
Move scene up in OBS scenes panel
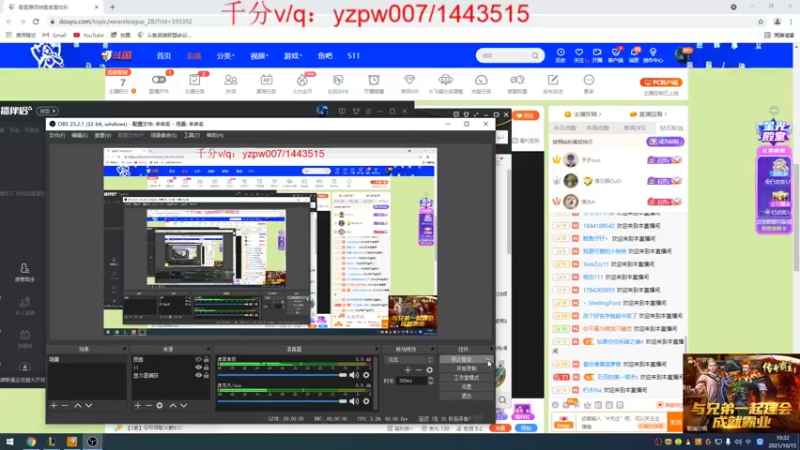[78, 406]
